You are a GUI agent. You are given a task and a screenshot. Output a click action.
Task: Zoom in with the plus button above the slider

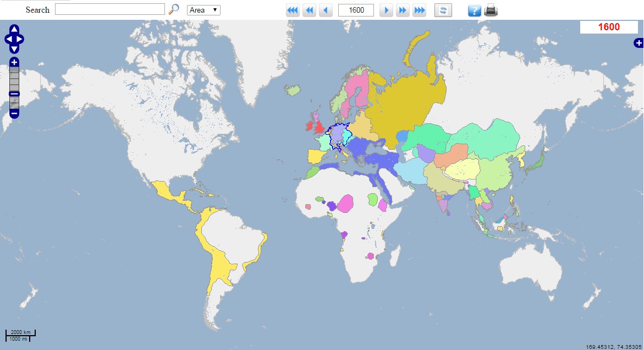tap(14, 62)
